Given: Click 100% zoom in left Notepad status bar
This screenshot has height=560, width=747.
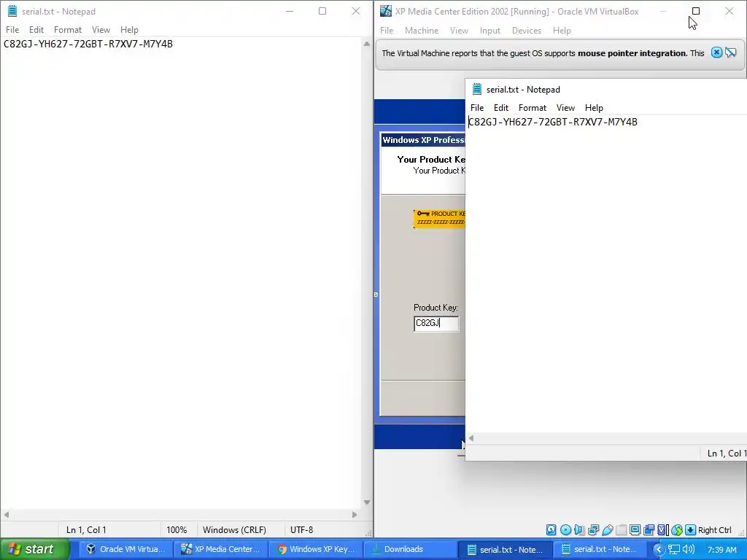Looking at the screenshot, I should (177, 530).
